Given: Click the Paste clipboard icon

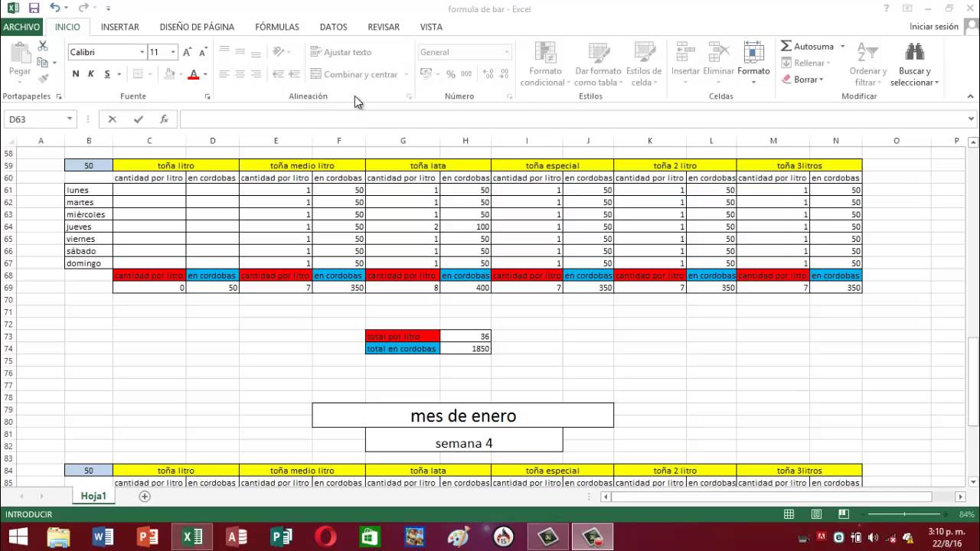Looking at the screenshot, I should [x=20, y=55].
